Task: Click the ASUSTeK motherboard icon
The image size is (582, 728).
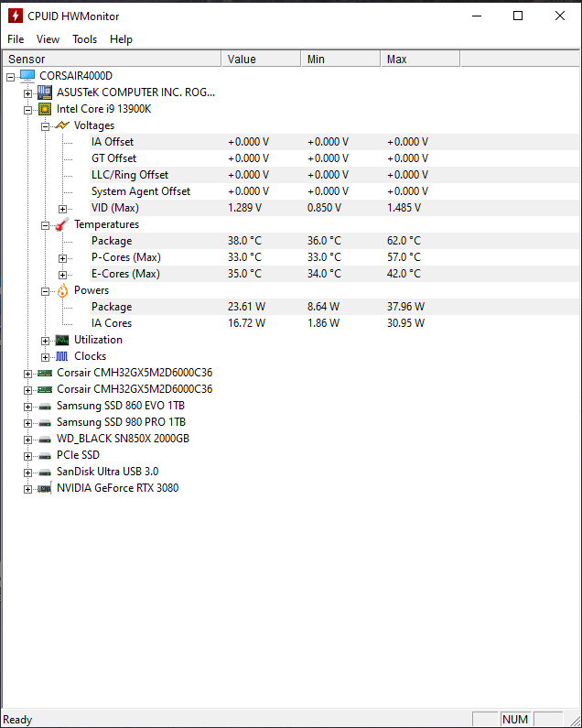Action: click(45, 92)
